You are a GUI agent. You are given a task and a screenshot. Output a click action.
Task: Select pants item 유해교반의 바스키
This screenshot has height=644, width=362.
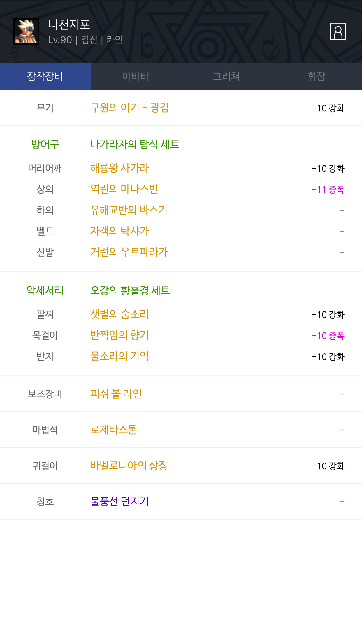point(129,210)
